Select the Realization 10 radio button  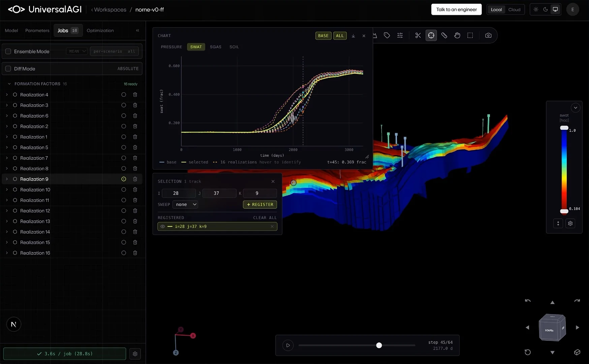[124, 190]
